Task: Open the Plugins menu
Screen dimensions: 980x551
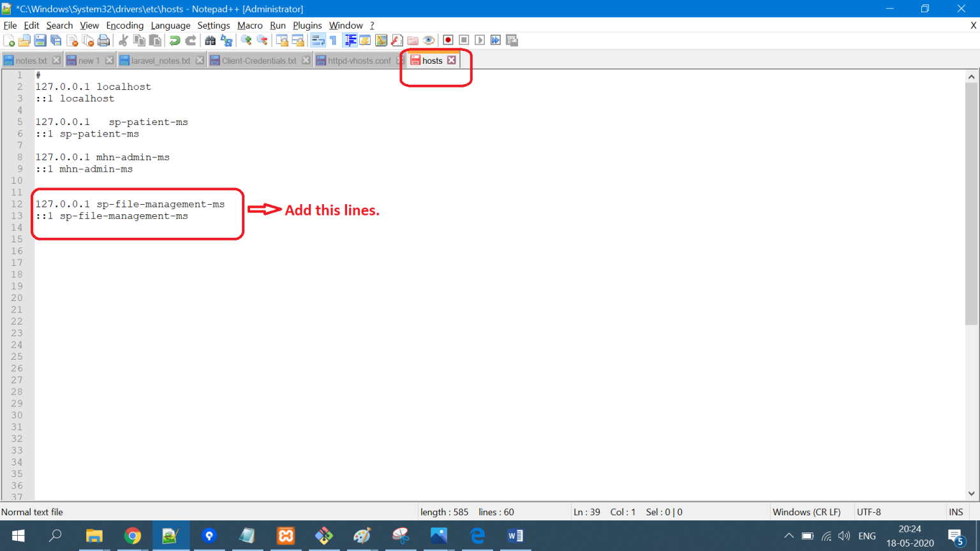Action: click(x=308, y=26)
